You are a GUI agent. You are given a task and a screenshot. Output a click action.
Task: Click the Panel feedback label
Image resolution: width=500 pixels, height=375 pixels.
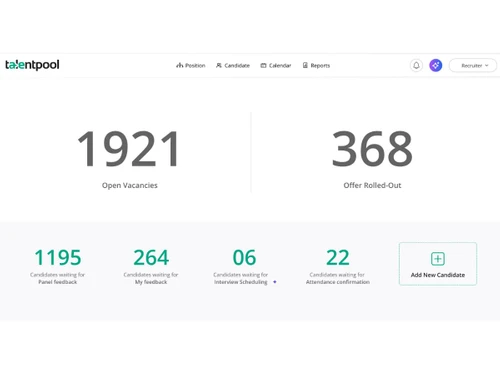(58, 282)
